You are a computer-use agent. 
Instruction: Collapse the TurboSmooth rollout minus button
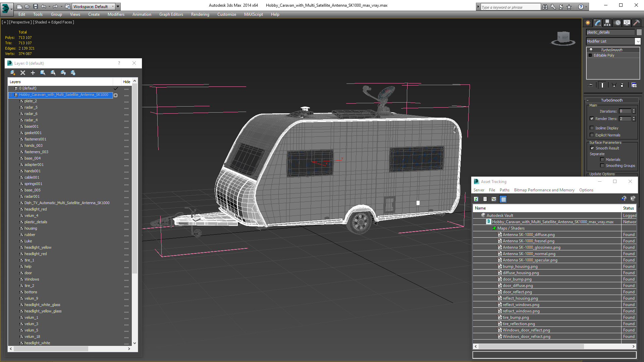pos(588,100)
